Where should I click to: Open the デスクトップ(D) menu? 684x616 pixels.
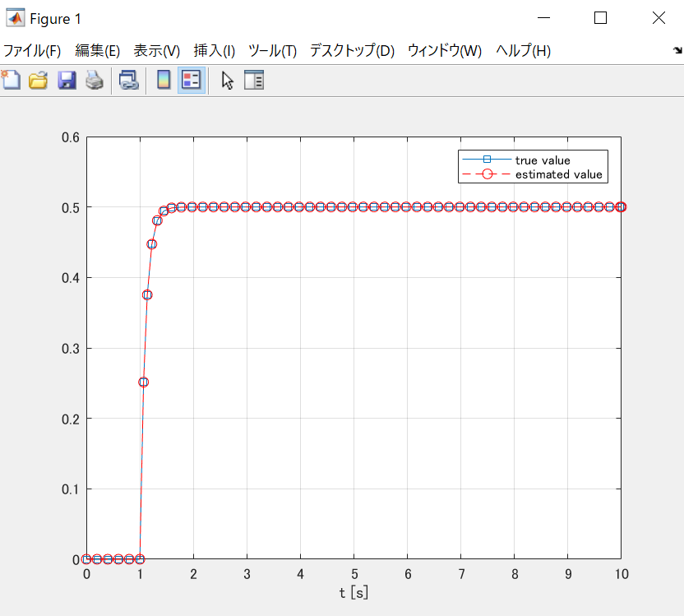click(x=346, y=50)
